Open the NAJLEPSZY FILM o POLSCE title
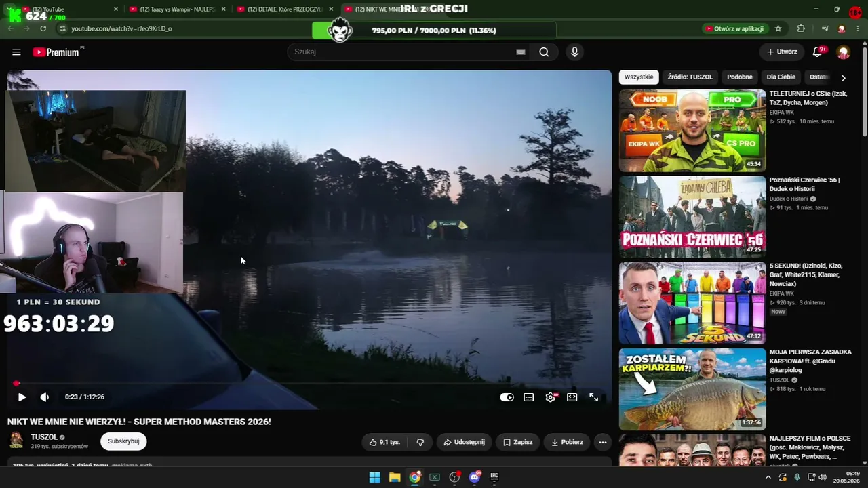Viewport: 868px width, 488px height. (x=810, y=447)
